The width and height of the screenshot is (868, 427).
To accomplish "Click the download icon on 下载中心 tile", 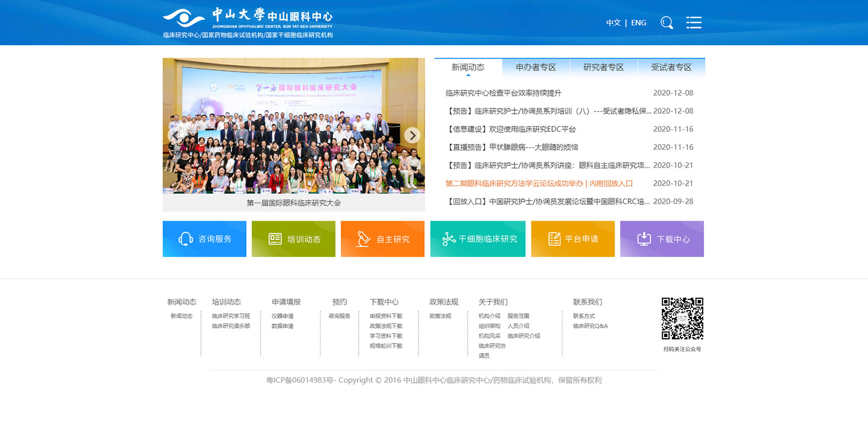I will pos(644,239).
